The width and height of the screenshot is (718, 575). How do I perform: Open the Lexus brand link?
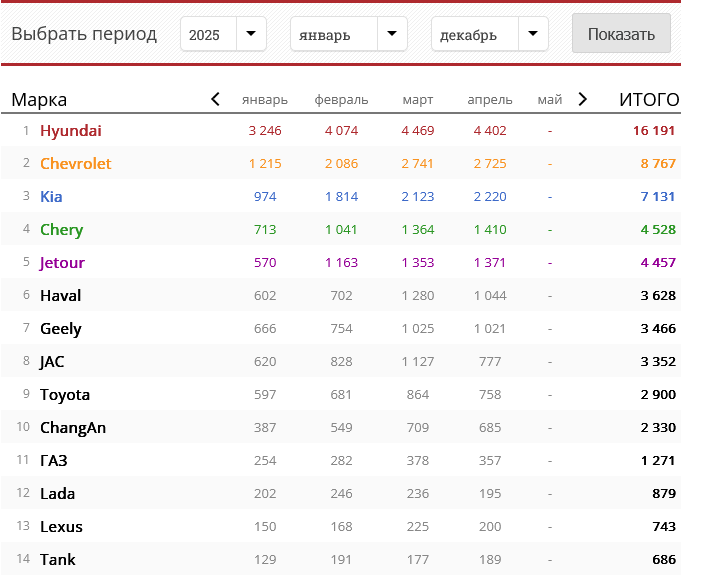tap(61, 526)
